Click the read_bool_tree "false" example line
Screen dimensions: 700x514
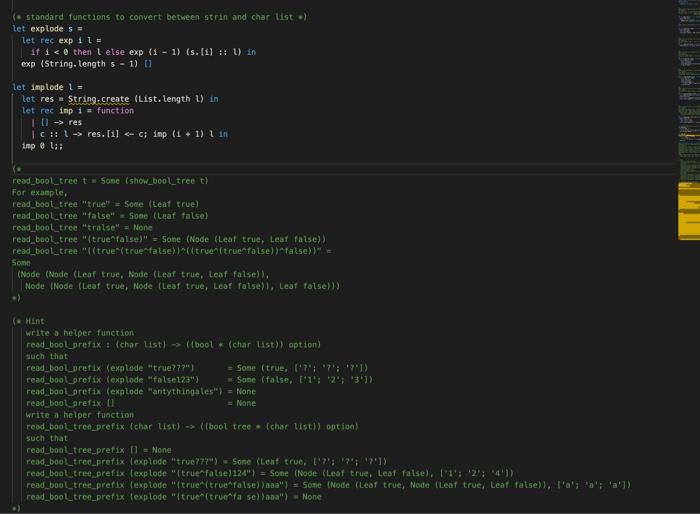pyautogui.click(x=110, y=216)
